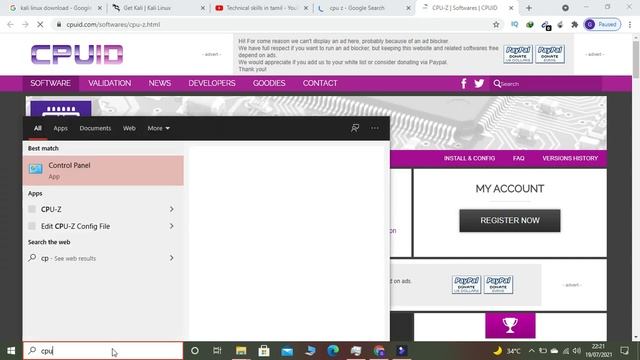Image resolution: width=640 pixels, height=360 pixels.
Task: Open CONTACT menu item
Action: pos(320,83)
